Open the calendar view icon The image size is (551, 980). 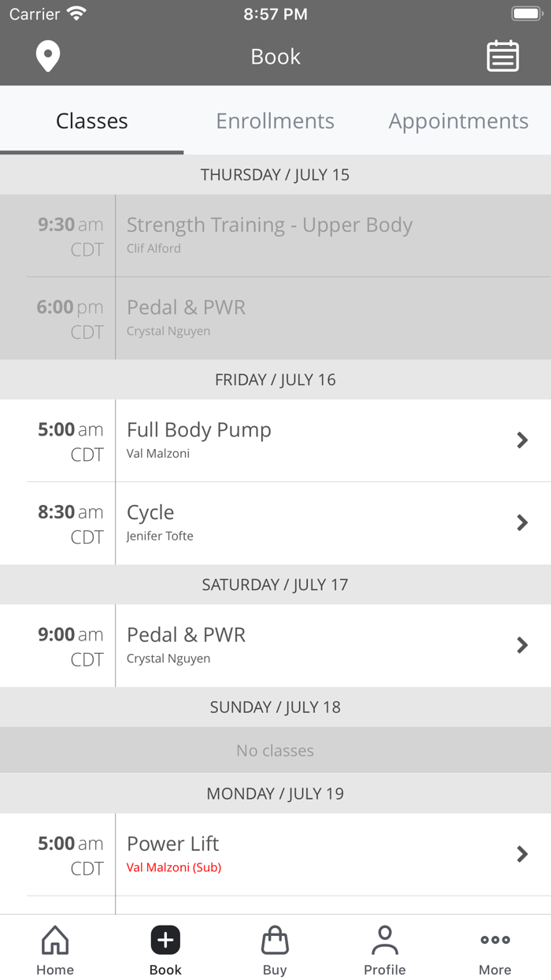tap(502, 57)
